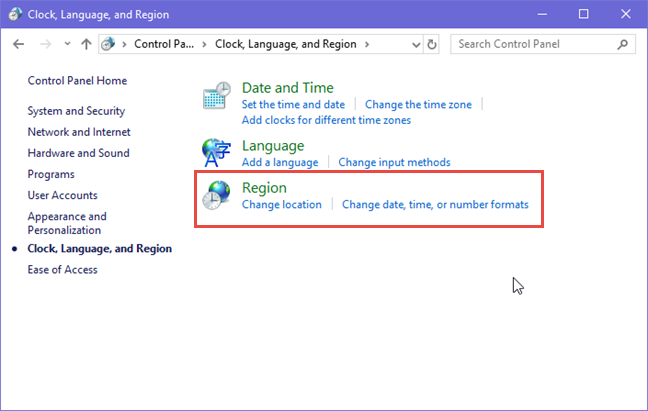Click the Control Panel icon in address bar

tap(108, 44)
